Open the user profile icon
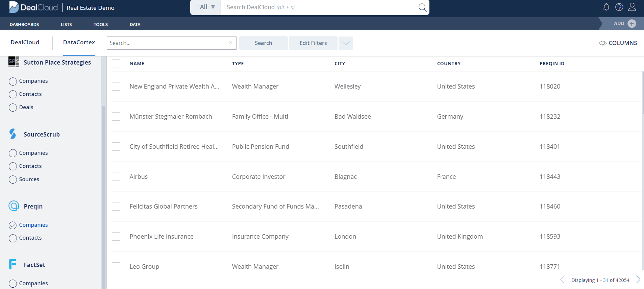644x289 pixels. (632, 7)
